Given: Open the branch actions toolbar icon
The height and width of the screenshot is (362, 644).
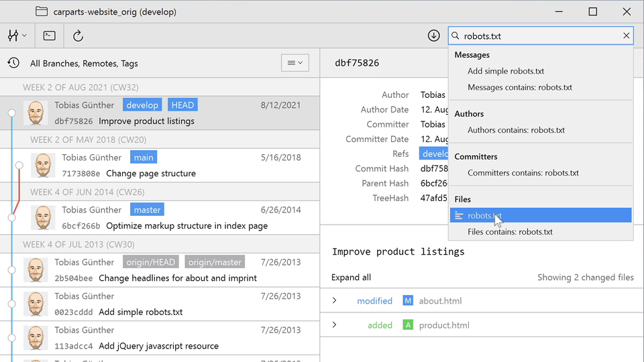Looking at the screenshot, I should click(17, 36).
